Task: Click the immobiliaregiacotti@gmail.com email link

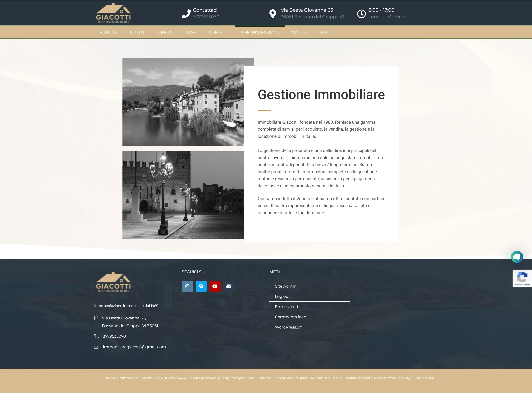Action: (x=134, y=347)
